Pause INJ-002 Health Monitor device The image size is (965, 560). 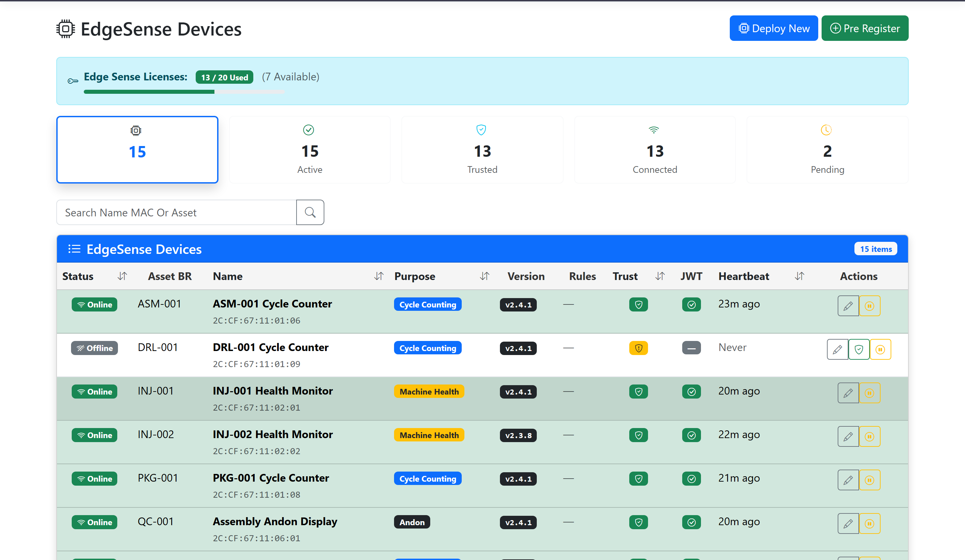click(869, 436)
